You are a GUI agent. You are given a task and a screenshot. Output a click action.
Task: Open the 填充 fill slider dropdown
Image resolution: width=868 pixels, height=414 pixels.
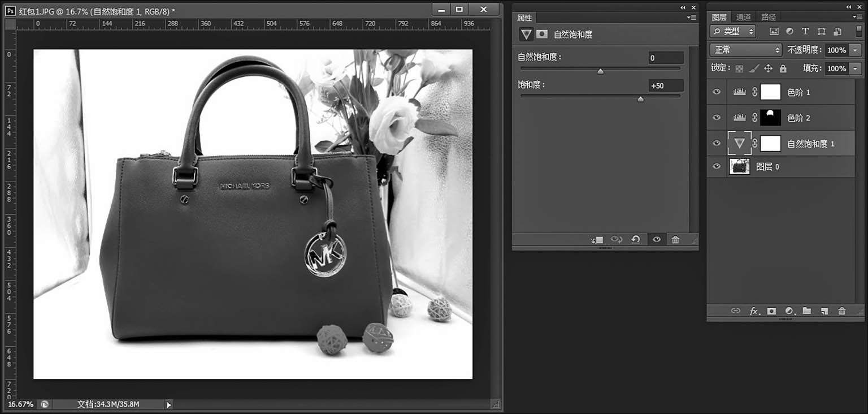point(856,68)
